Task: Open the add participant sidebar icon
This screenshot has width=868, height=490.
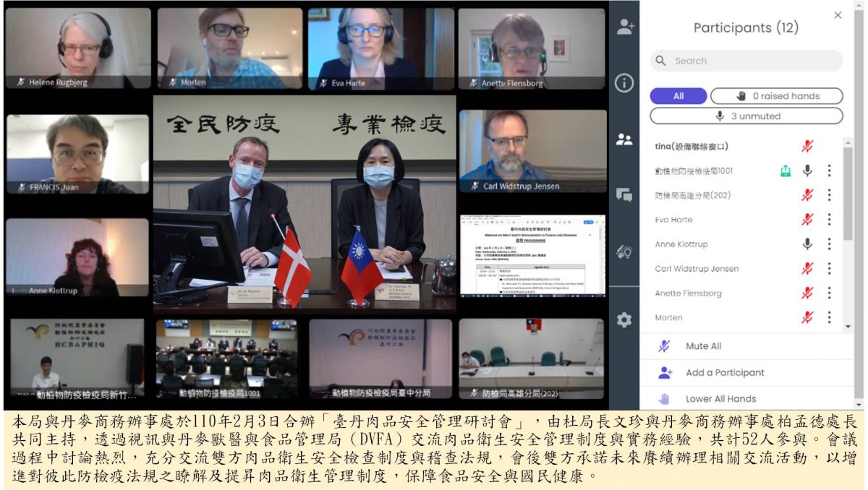Action: point(624,27)
